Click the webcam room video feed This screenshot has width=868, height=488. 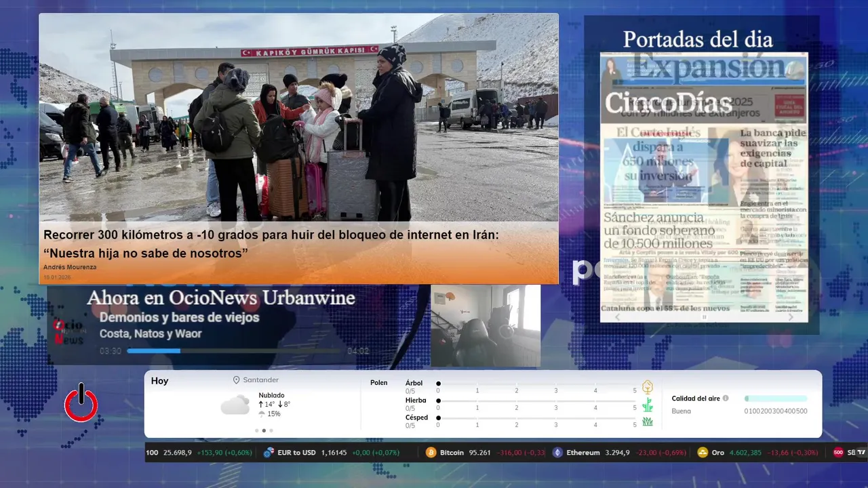click(x=486, y=326)
